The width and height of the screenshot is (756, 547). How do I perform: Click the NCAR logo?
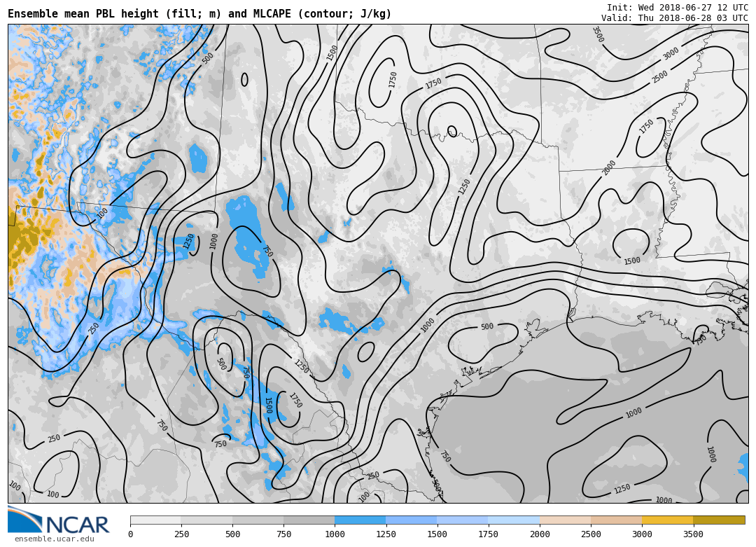59,520
